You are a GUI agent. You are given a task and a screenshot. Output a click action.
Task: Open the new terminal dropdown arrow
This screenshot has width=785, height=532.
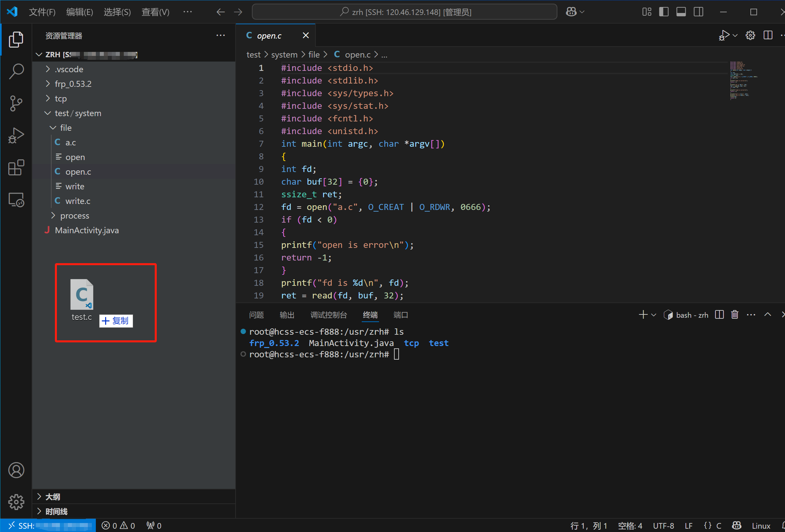pos(654,315)
